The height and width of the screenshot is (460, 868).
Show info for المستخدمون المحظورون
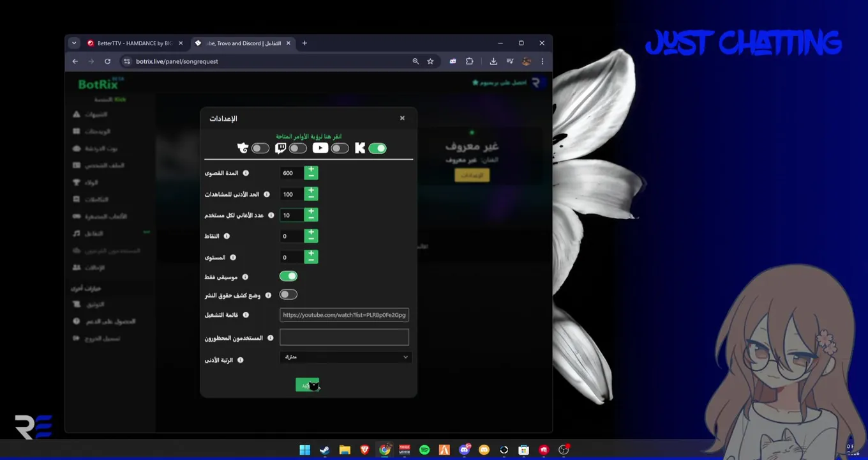271,338
